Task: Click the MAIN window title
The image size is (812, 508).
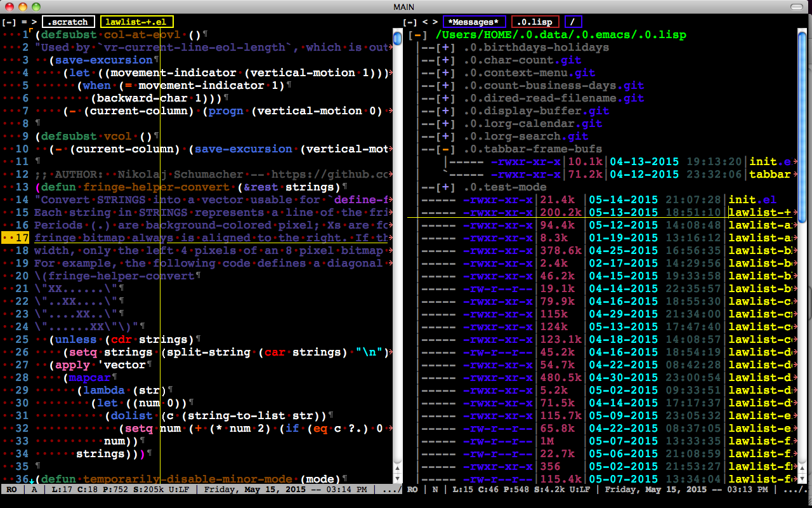Action: [404, 6]
